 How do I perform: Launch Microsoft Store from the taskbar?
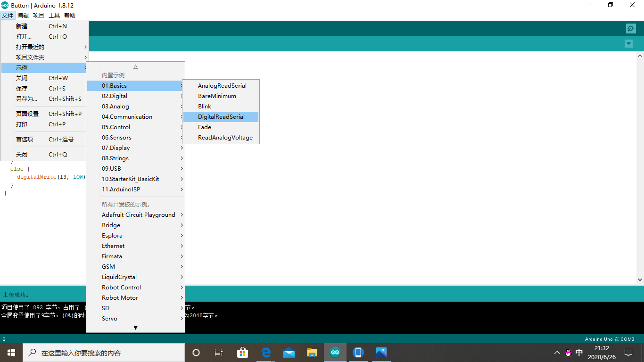pyautogui.click(x=243, y=353)
